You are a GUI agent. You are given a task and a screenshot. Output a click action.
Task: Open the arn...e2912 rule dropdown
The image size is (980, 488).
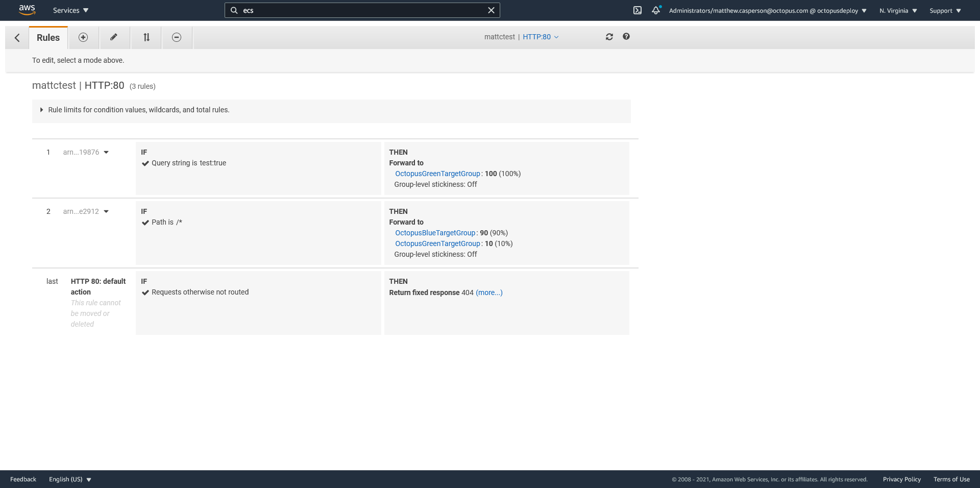pos(106,211)
